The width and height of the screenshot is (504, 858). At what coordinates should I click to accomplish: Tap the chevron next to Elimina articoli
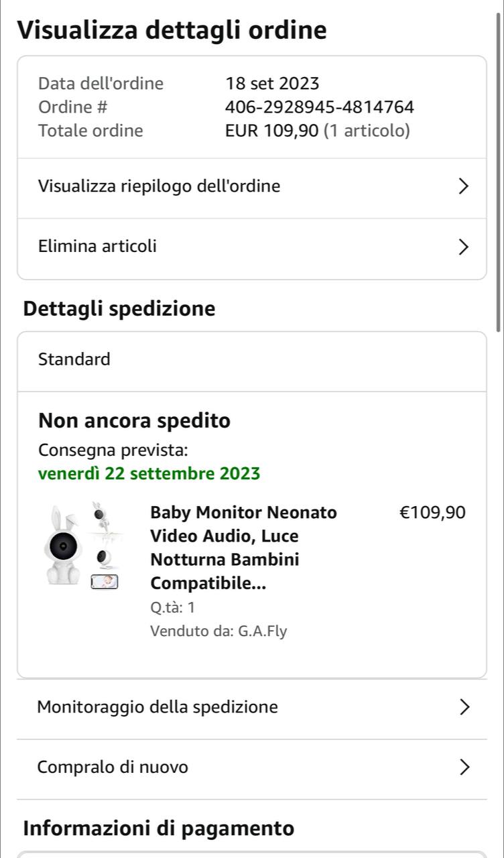pyautogui.click(x=463, y=247)
